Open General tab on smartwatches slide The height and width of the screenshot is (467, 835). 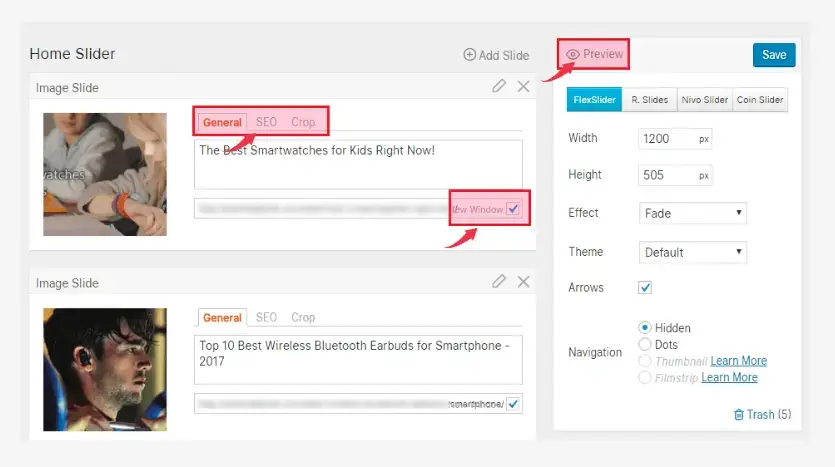(222, 122)
